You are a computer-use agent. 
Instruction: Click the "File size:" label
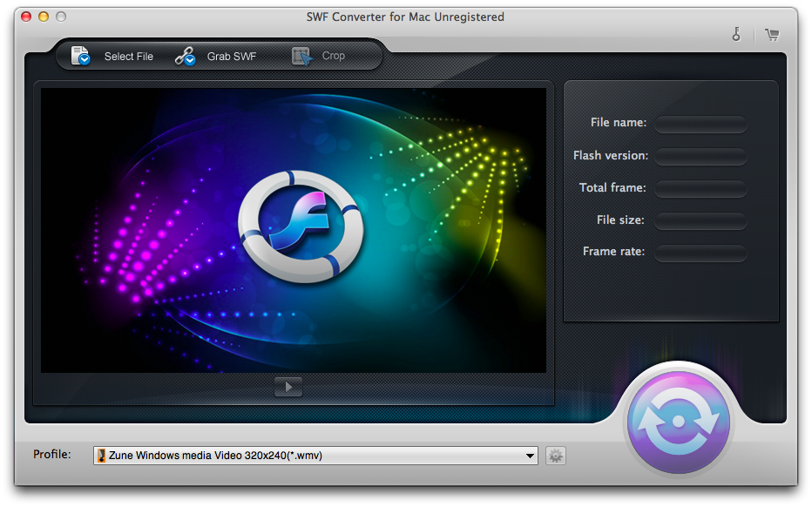click(620, 220)
